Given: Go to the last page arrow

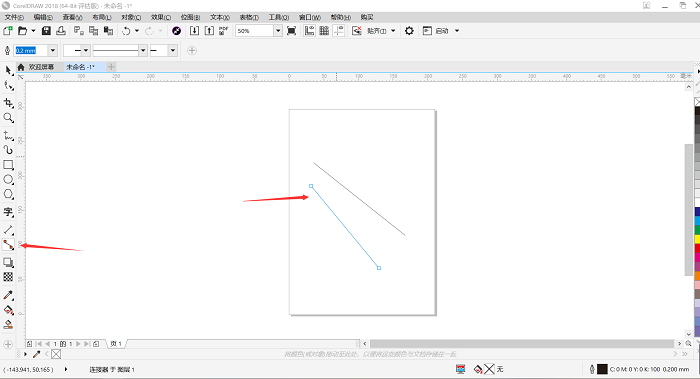Looking at the screenshot, I should point(87,344).
